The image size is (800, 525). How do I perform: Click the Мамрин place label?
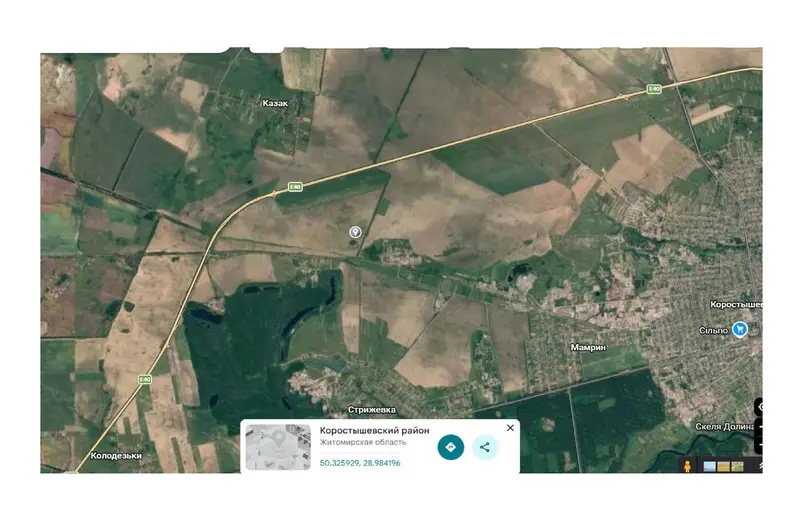point(588,347)
